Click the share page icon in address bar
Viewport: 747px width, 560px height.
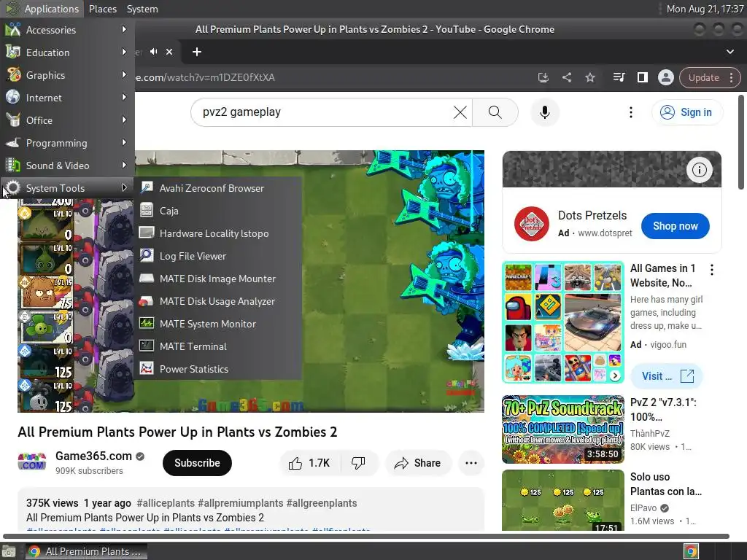(x=566, y=77)
